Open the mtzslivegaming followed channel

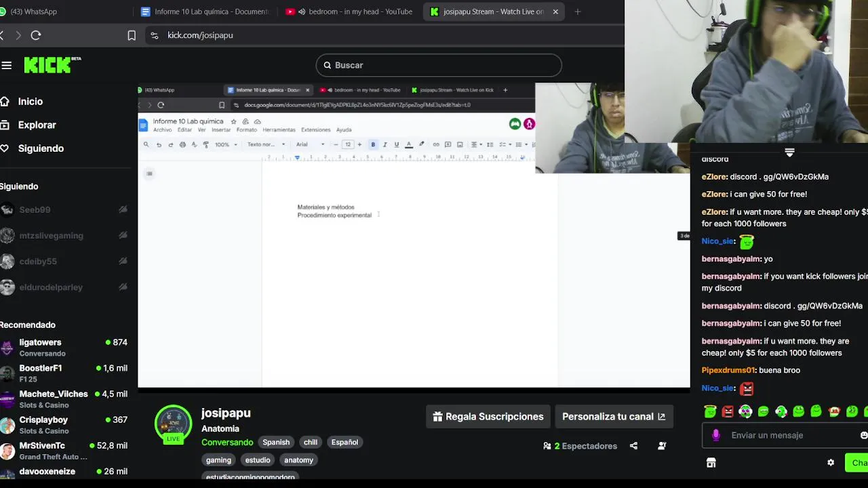click(65, 236)
